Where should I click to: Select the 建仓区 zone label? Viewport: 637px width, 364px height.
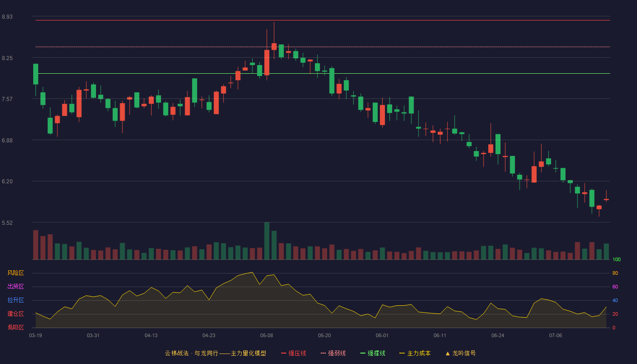[15, 314]
